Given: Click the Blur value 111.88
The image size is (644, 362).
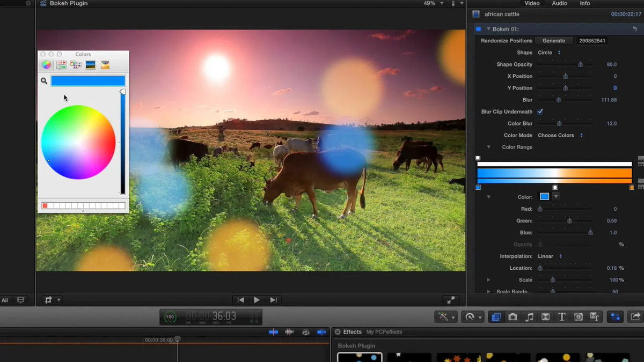Looking at the screenshot, I should tap(609, 100).
